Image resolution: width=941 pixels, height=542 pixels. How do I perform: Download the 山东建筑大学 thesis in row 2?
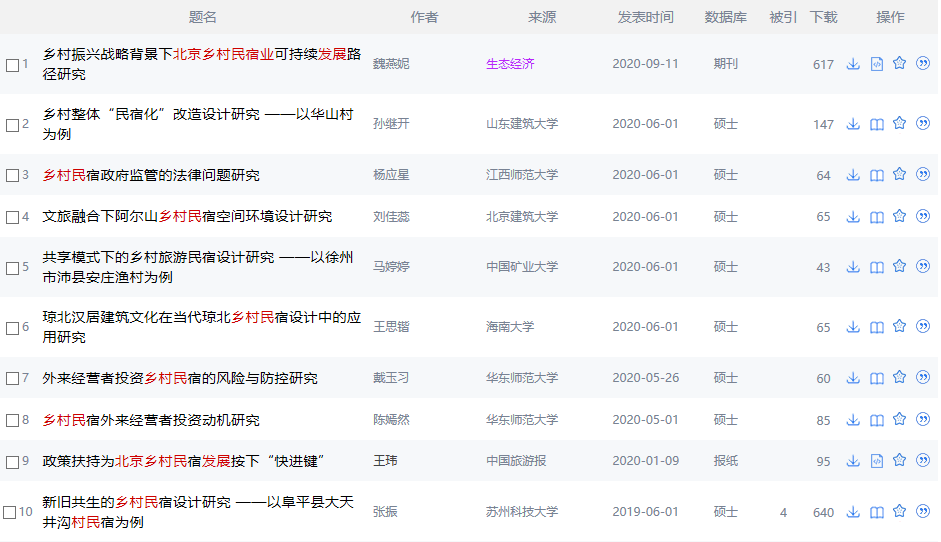[853, 124]
